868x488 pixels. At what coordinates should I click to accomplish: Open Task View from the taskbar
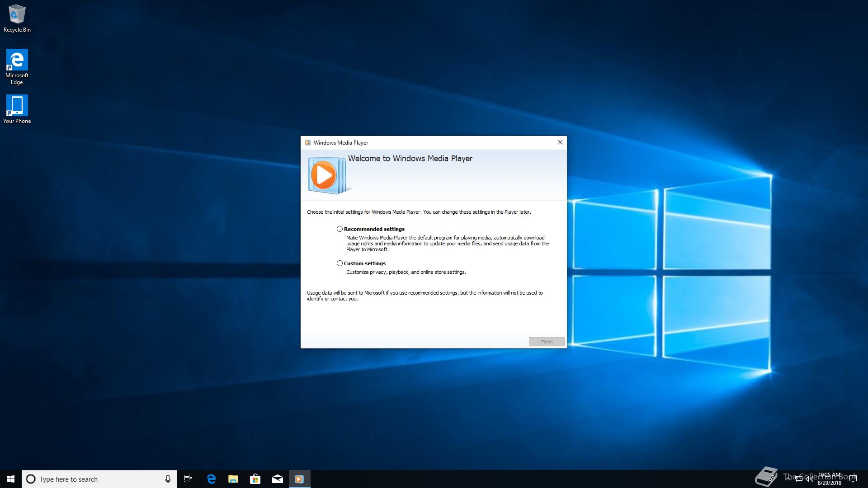(x=188, y=479)
